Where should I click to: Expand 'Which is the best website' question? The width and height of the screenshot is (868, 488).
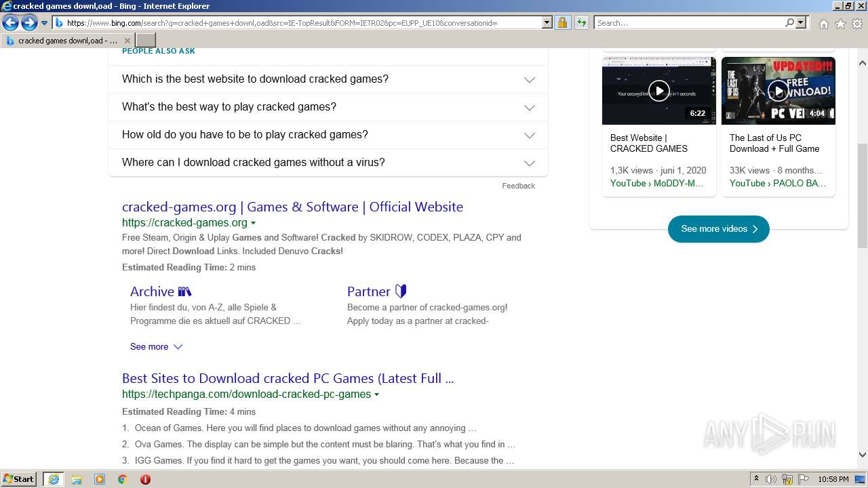click(x=328, y=79)
